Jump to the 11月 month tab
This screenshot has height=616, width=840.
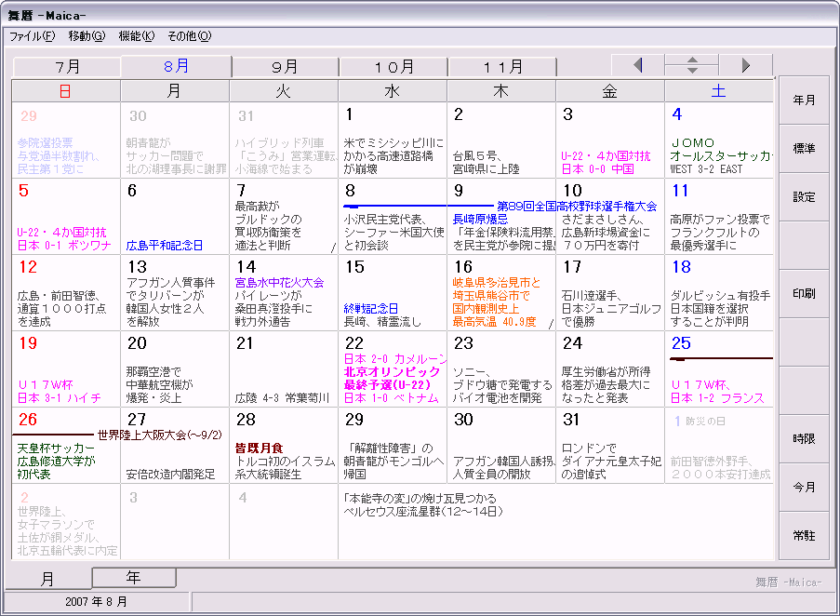tap(502, 67)
